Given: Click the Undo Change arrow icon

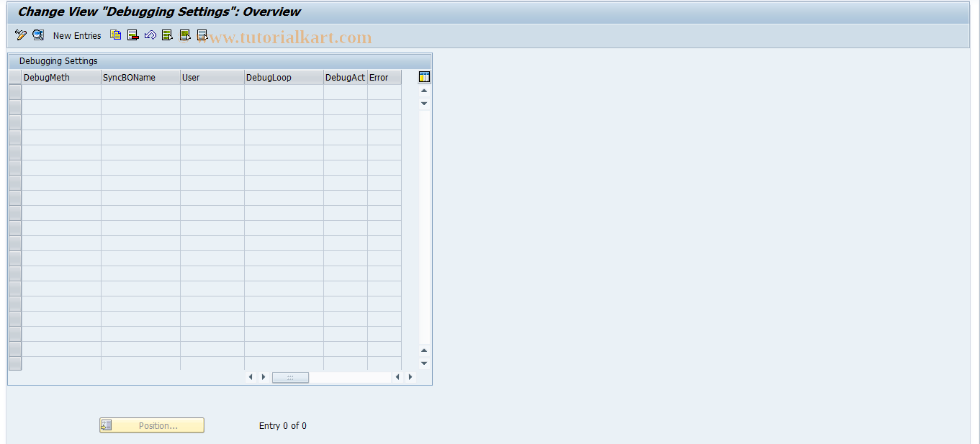Looking at the screenshot, I should tap(150, 35).
